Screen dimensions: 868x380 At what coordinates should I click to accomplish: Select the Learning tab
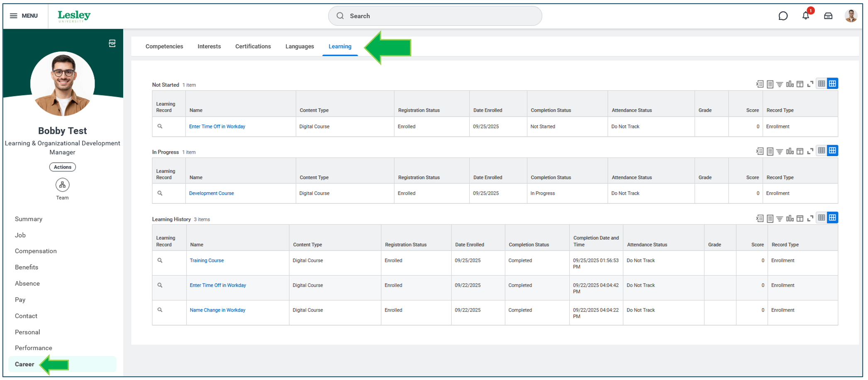pos(340,47)
